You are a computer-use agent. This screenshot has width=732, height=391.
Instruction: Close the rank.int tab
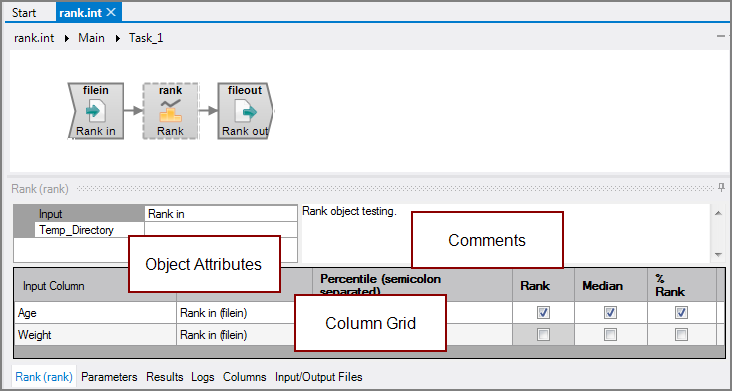111,13
